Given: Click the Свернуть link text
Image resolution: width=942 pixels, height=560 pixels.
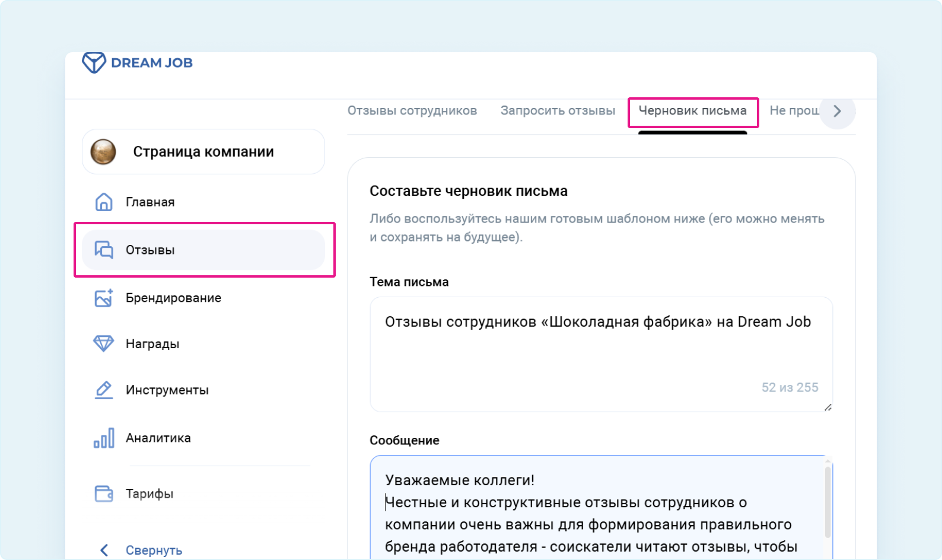Looking at the screenshot, I should pos(154,551).
